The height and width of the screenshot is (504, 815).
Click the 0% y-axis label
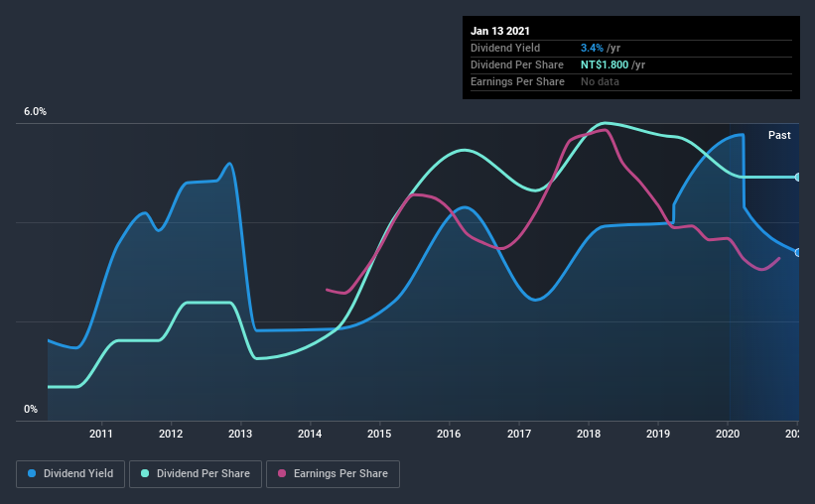point(31,410)
